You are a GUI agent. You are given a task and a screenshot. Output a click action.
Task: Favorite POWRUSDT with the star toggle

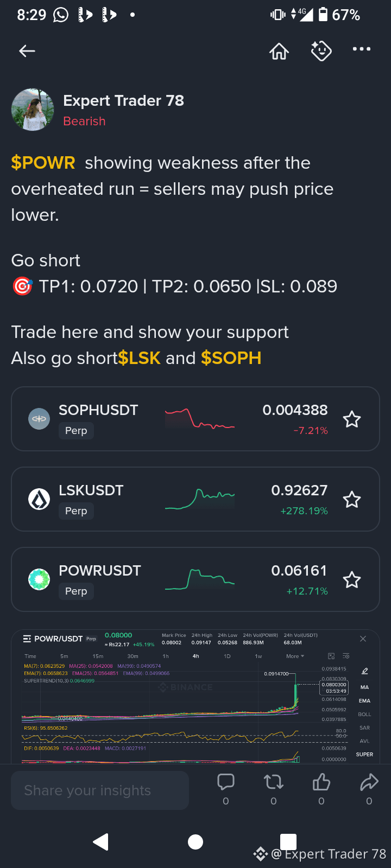coord(352,580)
